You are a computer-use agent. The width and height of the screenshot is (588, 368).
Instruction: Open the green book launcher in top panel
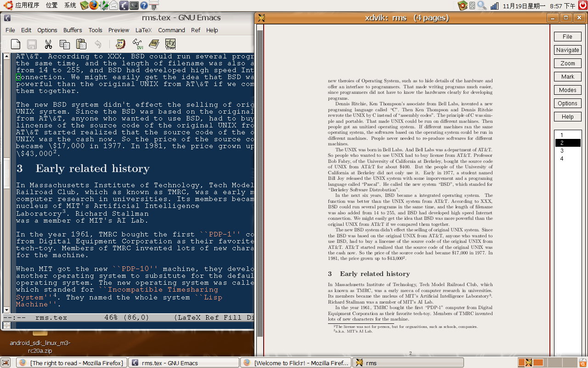[x=84, y=6]
